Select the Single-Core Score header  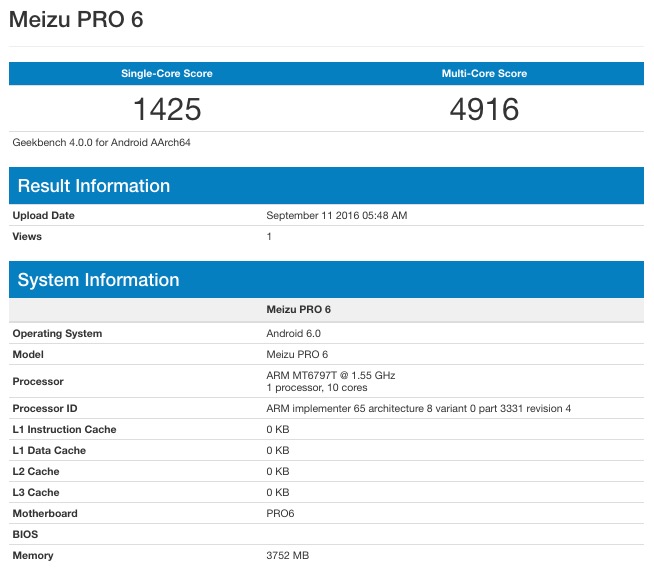[x=167, y=74]
